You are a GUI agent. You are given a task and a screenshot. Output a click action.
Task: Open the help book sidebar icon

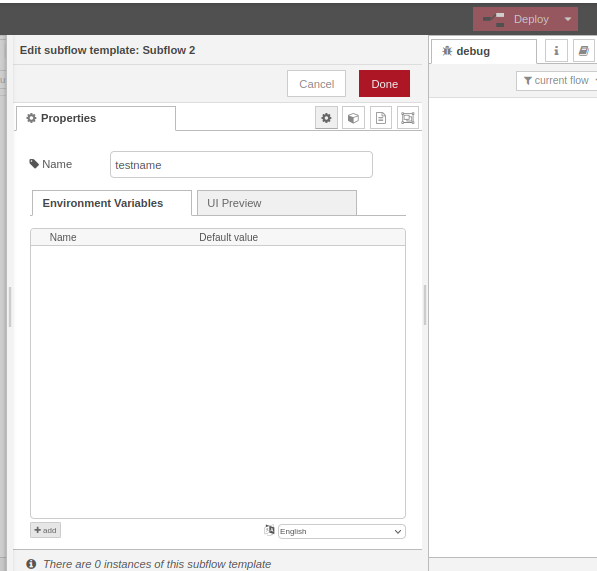pyautogui.click(x=584, y=51)
